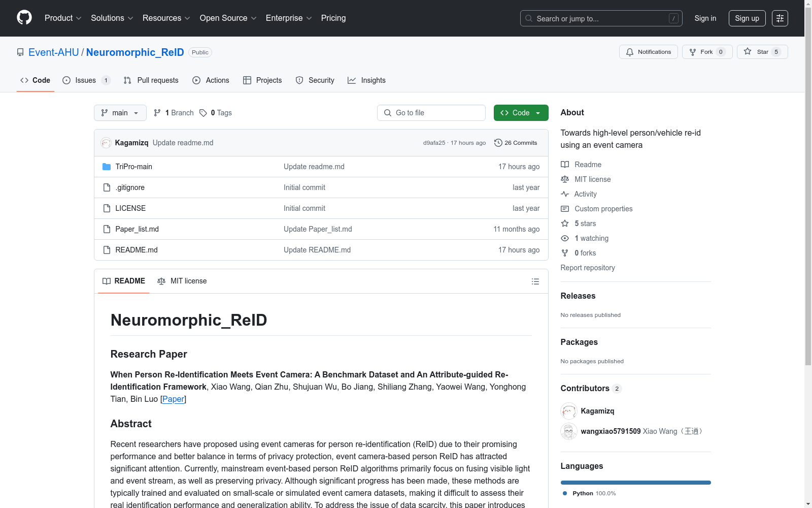This screenshot has width=812, height=508.
Task: Open the command palette icon button
Action: [x=780, y=18]
